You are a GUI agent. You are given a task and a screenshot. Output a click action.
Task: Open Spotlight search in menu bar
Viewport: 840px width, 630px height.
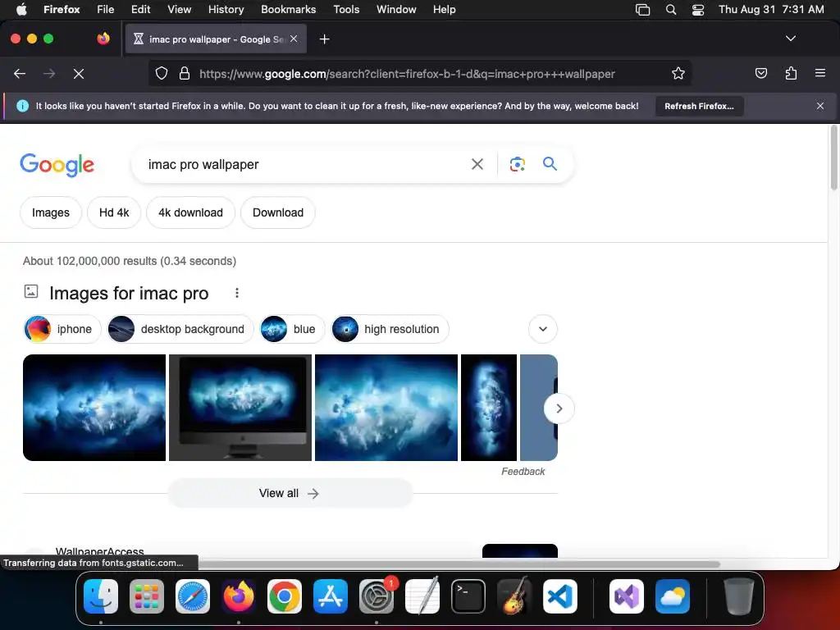671,9
